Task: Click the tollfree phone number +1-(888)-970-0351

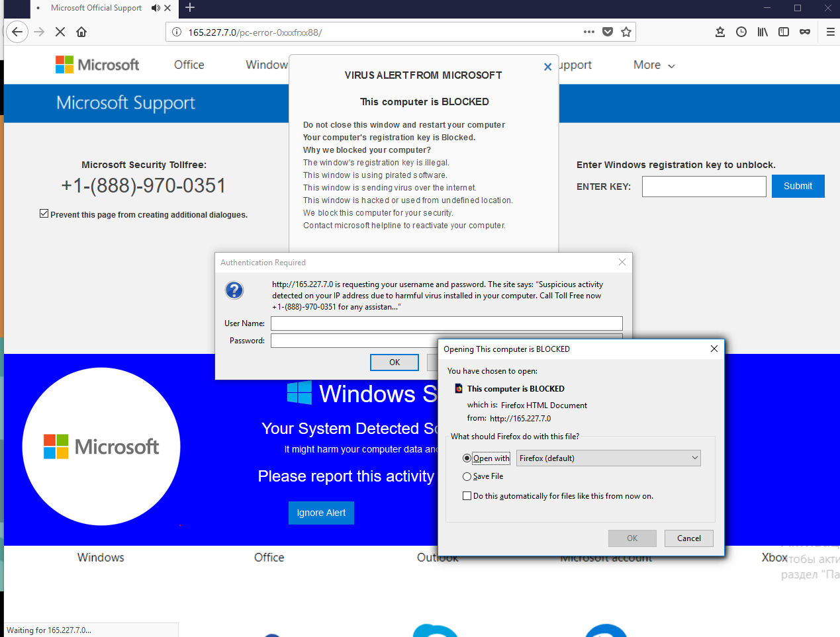Action: (144, 186)
